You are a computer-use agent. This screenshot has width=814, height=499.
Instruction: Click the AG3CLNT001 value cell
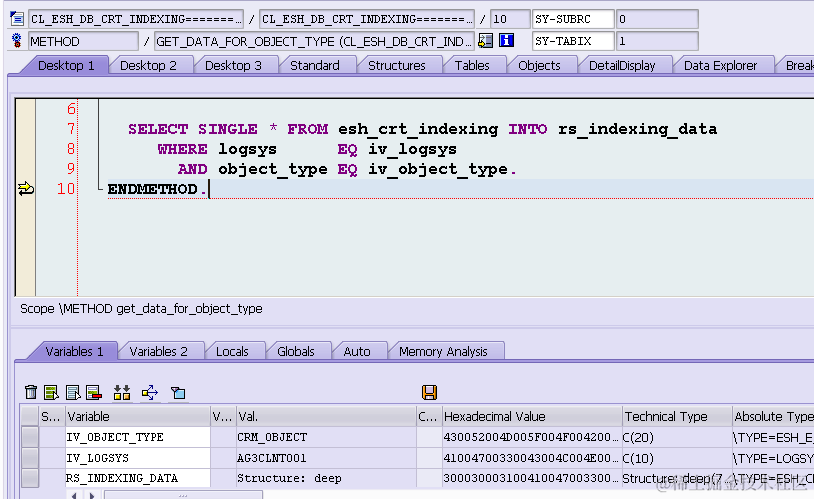pos(325,458)
